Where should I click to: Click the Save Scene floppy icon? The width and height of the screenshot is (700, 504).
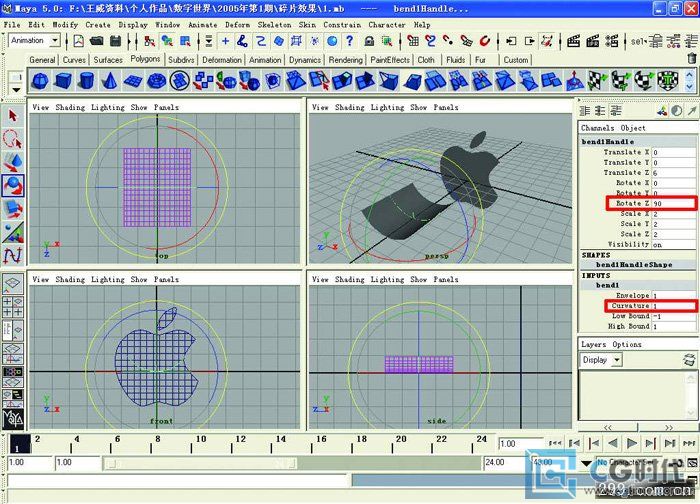116,41
